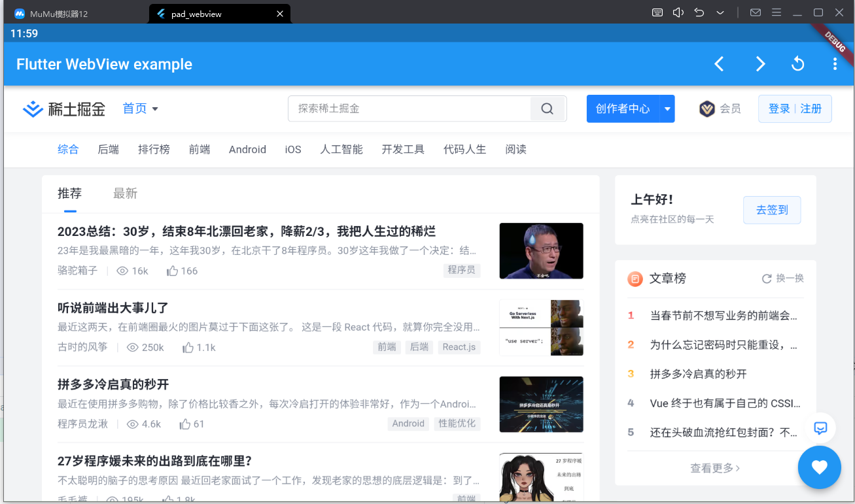The height and width of the screenshot is (504, 855).
Task: Switch to the 最新 tab
Action: 125,193
